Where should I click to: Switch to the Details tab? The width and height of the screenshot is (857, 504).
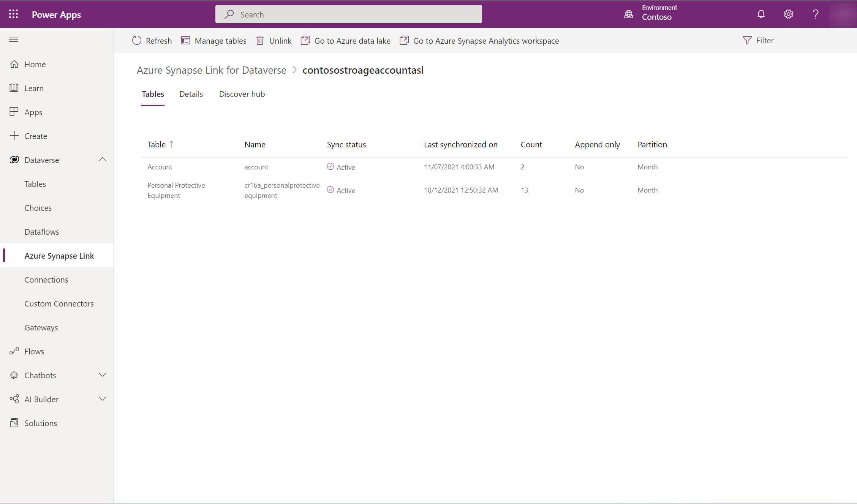point(191,93)
